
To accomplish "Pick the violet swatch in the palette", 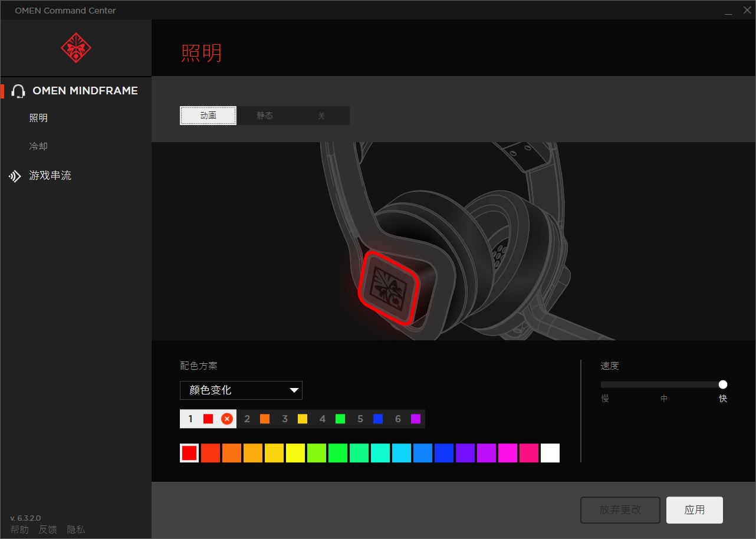I will (x=465, y=453).
